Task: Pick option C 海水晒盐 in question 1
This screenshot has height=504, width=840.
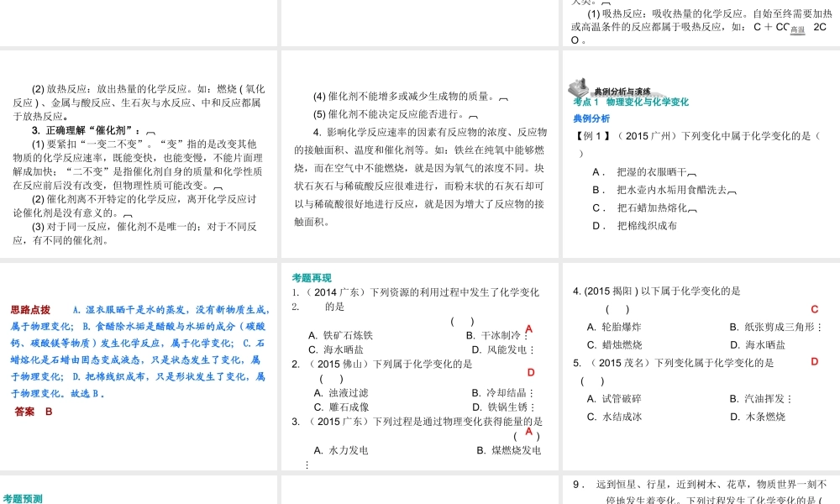Action: (335, 349)
